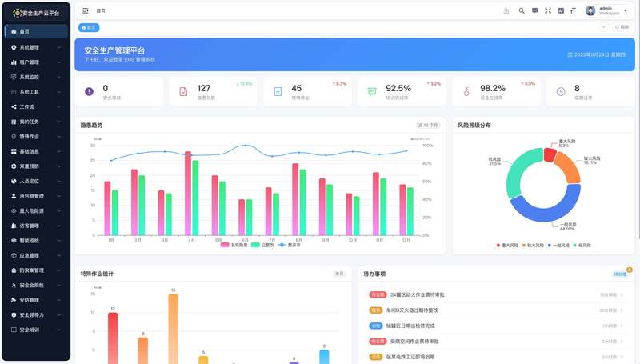Click the 安全事故 purple alert icon
640x364 pixels.
tap(89, 91)
